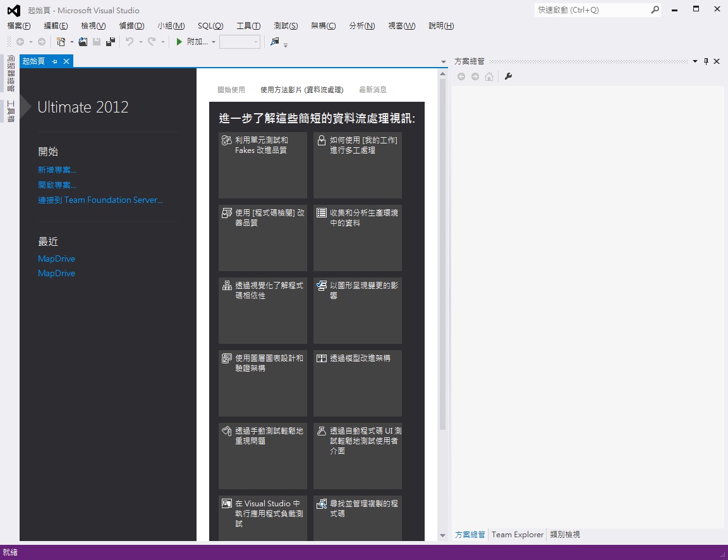This screenshot has height=560, width=728.
Task: Open the 架構(C) menu
Action: coord(323,26)
